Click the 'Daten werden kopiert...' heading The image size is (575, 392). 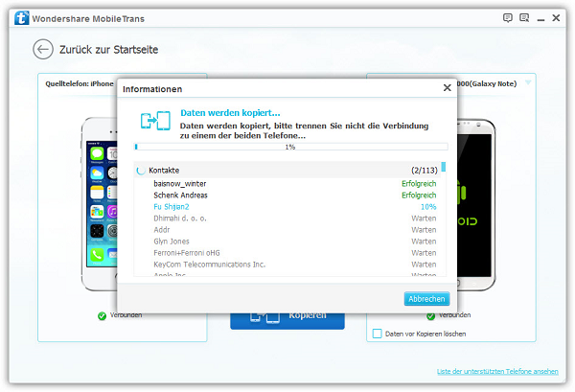click(230, 113)
